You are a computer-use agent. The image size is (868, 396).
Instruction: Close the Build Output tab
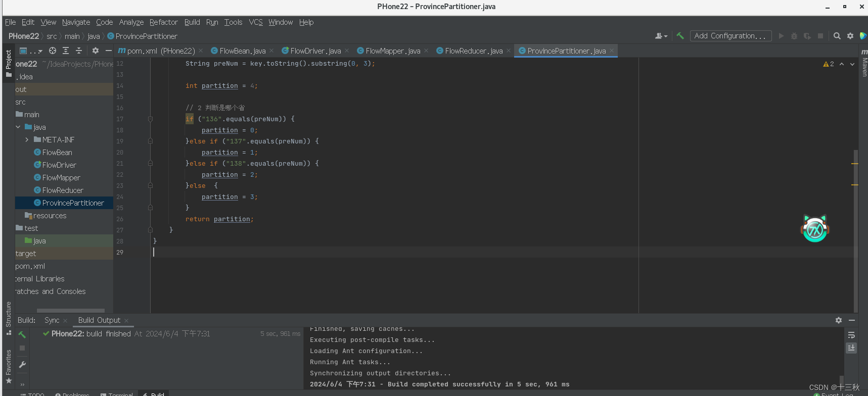click(126, 321)
